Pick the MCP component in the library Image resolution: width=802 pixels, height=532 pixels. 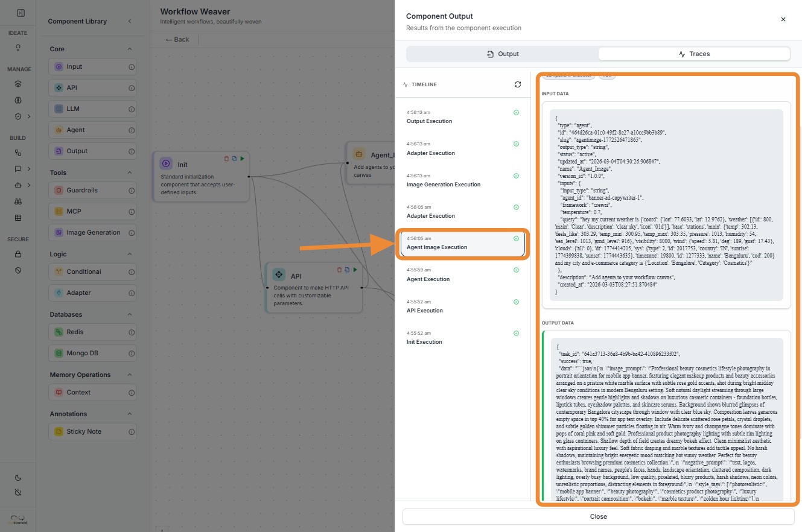pyautogui.click(x=92, y=212)
